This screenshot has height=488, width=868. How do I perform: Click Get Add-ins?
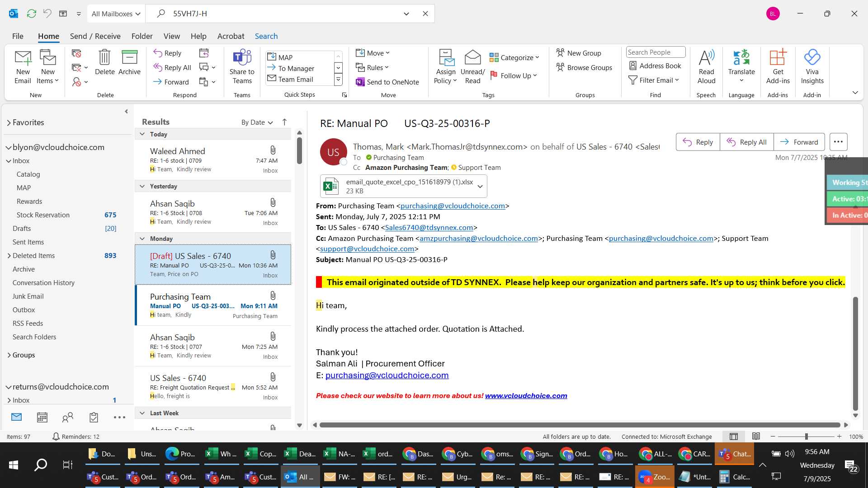pos(778,67)
